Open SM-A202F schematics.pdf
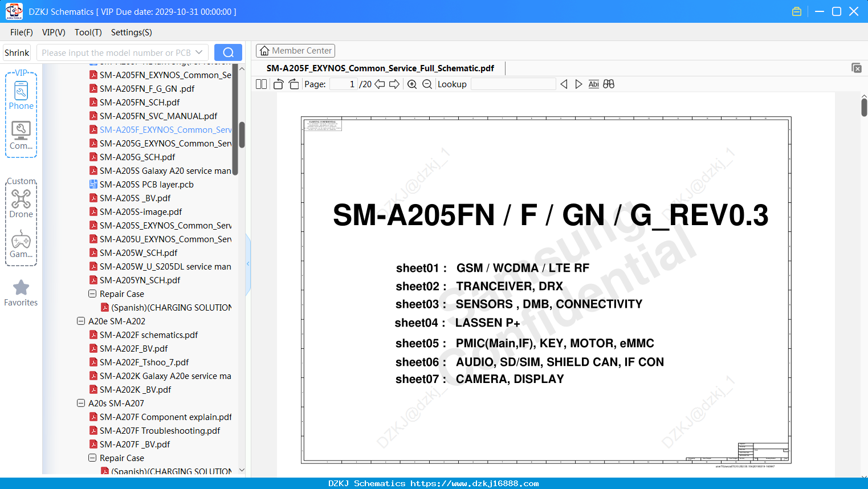868x489 pixels. click(144, 335)
